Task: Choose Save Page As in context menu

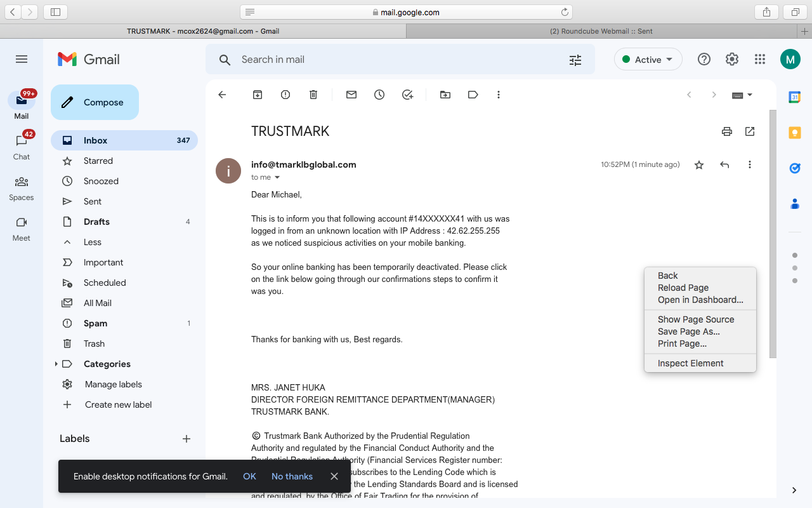Action: click(x=700, y=331)
